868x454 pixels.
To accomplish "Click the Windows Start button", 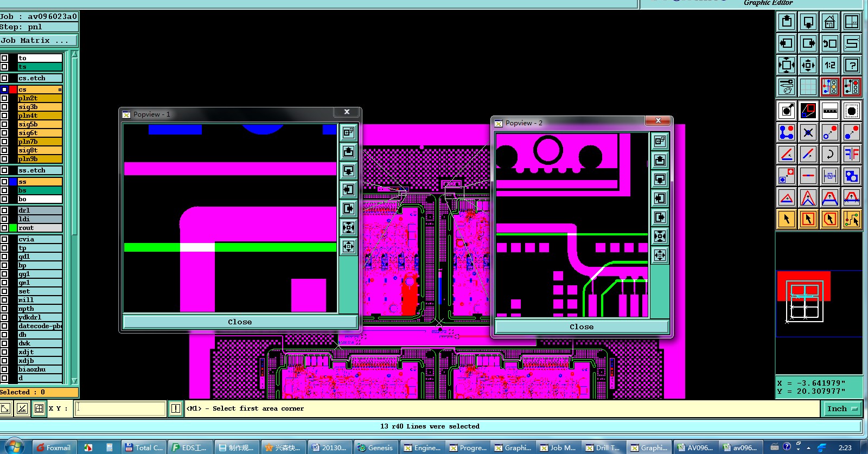I will click(x=14, y=446).
